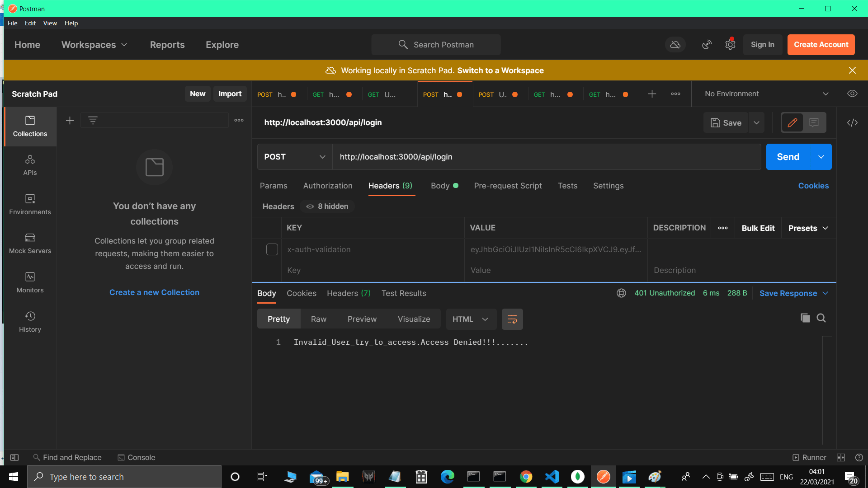Select the Preview response view
The image size is (868, 488).
coord(362,319)
